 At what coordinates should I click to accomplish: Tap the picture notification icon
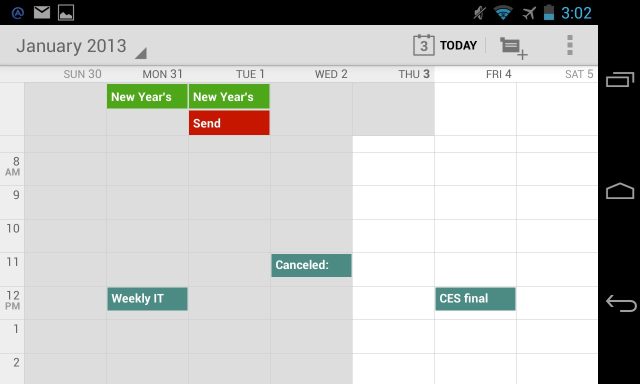tap(66, 13)
